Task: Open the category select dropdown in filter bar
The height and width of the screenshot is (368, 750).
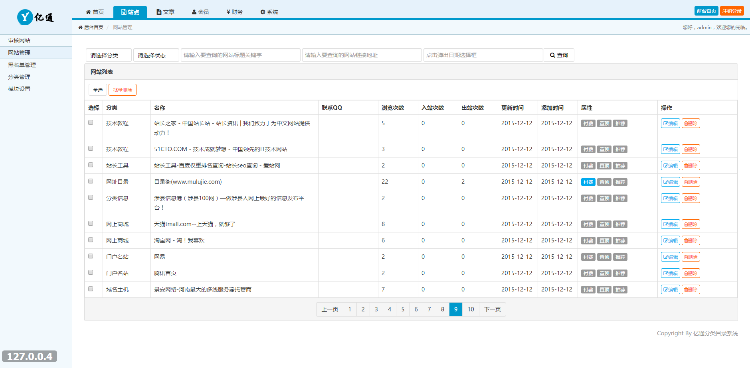Action: 109,55
